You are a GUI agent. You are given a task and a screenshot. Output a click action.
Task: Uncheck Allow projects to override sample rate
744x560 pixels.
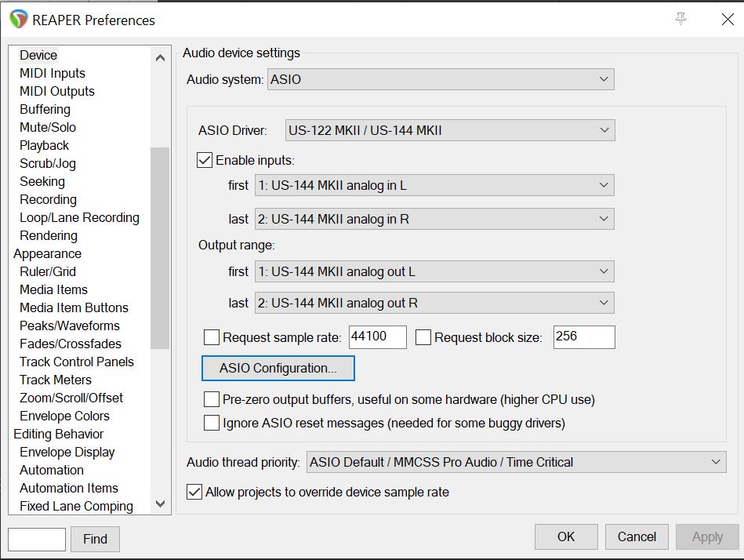(x=194, y=492)
